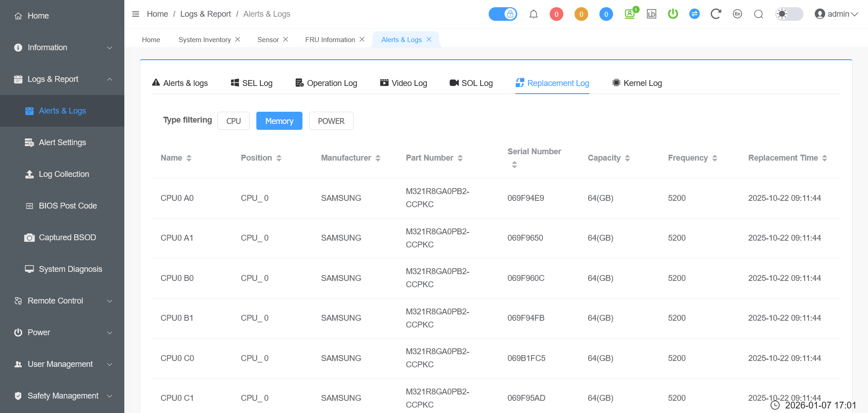Click the red critical alert counter badge
Screen dimensions: 868x413
pyautogui.click(x=556, y=14)
